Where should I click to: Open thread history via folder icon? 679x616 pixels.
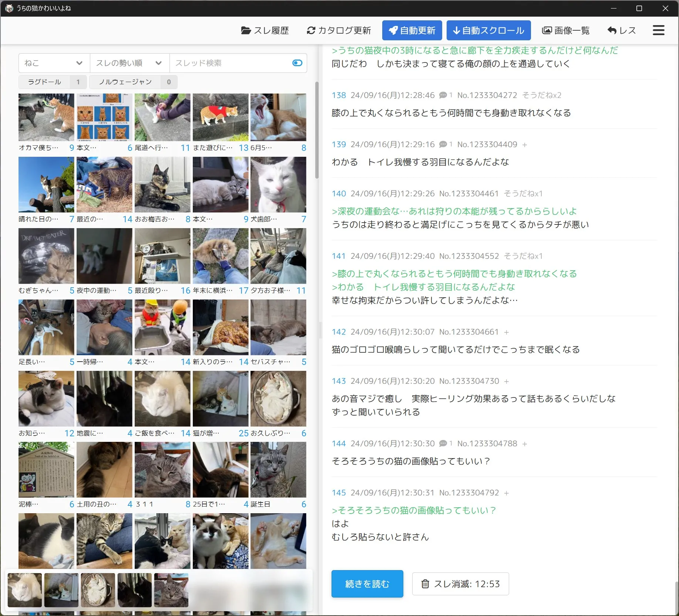[265, 30]
